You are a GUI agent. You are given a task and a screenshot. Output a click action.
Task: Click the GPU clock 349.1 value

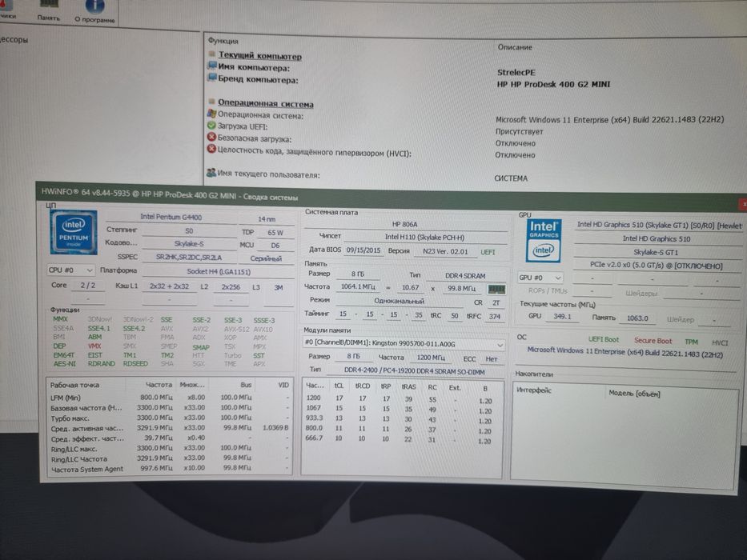pos(562,317)
